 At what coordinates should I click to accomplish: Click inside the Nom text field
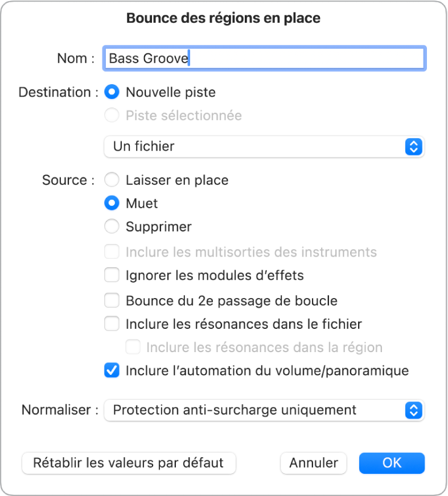(263, 57)
